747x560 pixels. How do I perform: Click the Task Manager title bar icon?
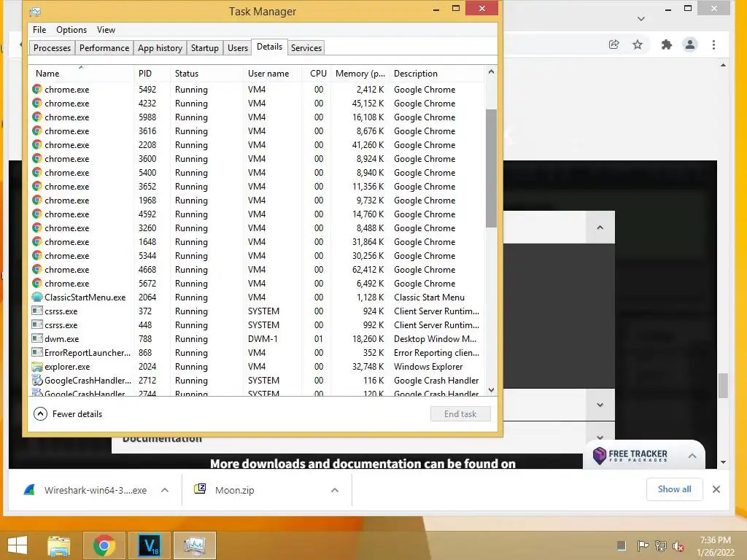pos(35,12)
